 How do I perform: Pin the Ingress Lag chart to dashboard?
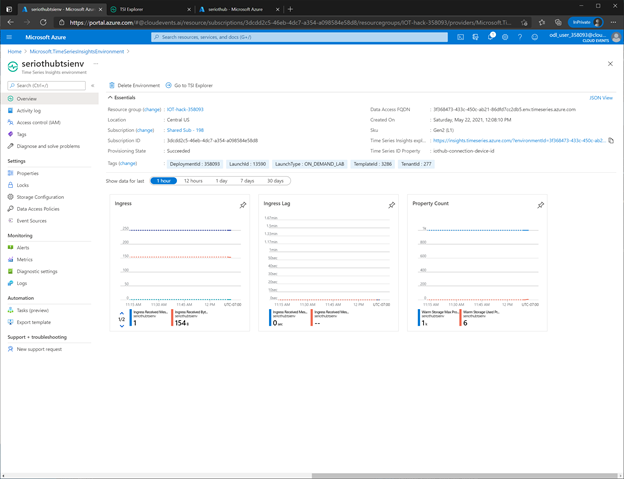tap(392, 205)
